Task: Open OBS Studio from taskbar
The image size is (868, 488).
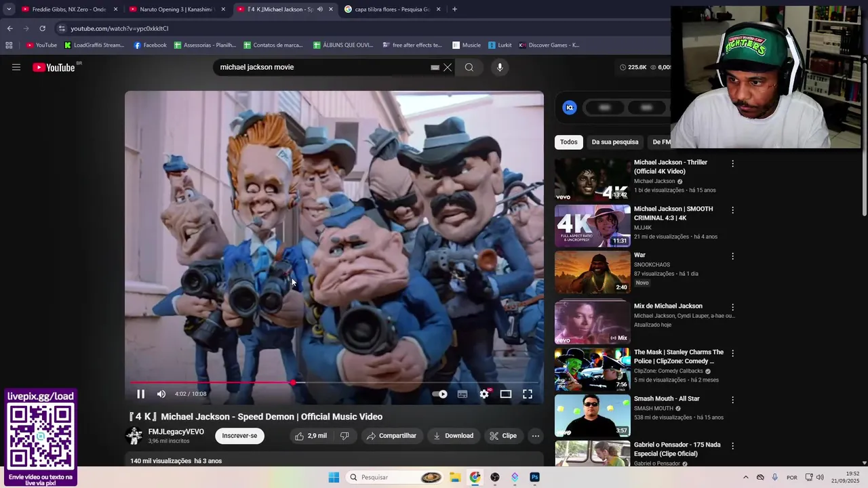Action: click(x=495, y=477)
